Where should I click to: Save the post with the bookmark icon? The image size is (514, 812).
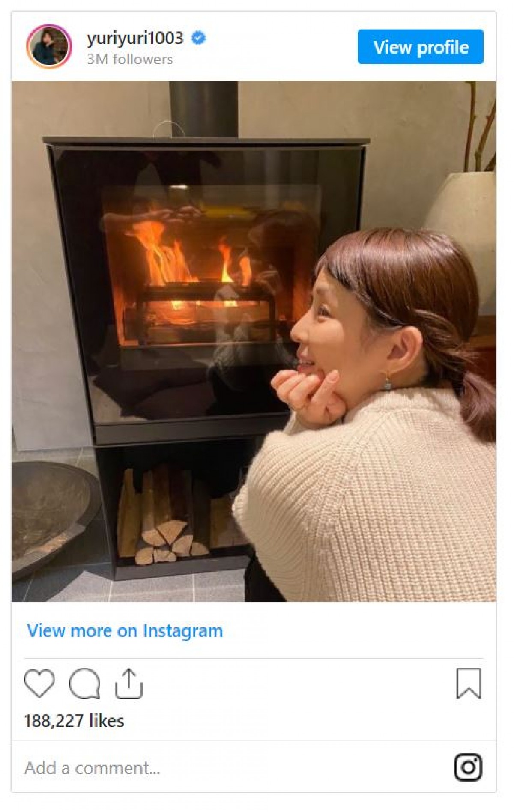pos(469,683)
